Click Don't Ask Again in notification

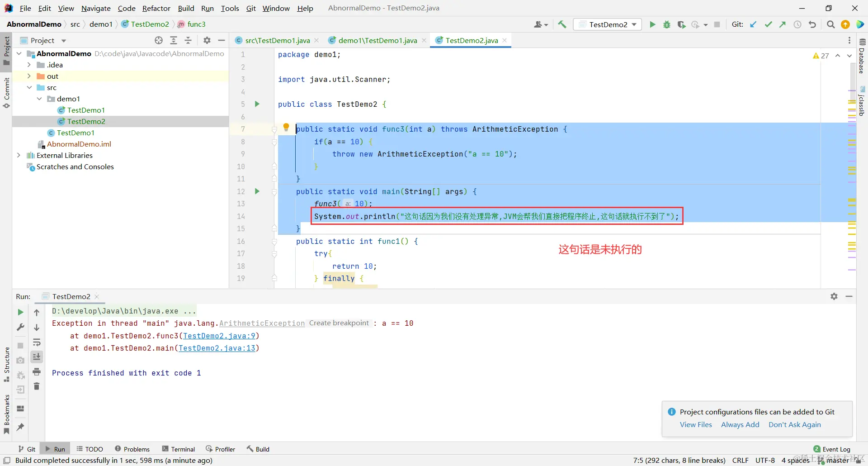pos(795,424)
